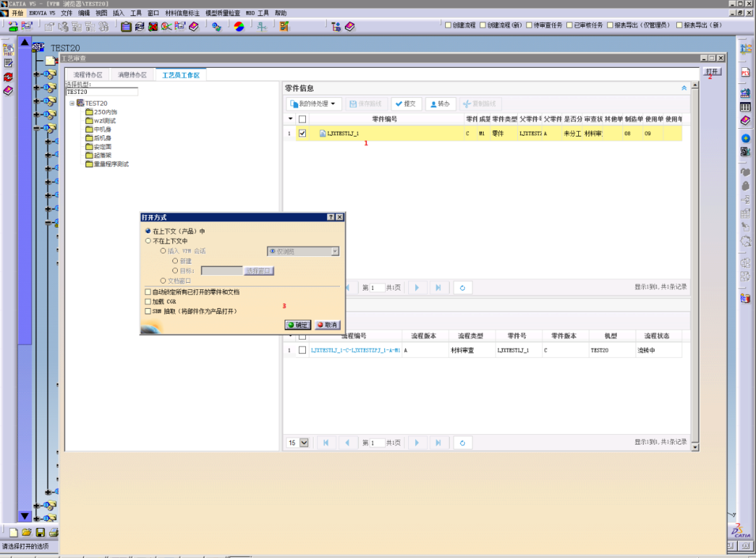Click the 取消 button in dialog
This screenshot has height=558, width=756.
(328, 325)
